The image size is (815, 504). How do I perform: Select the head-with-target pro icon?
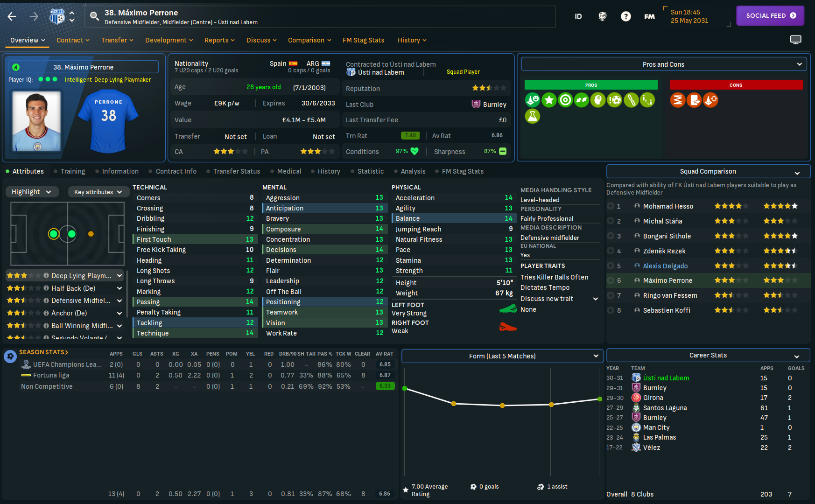coord(598,100)
